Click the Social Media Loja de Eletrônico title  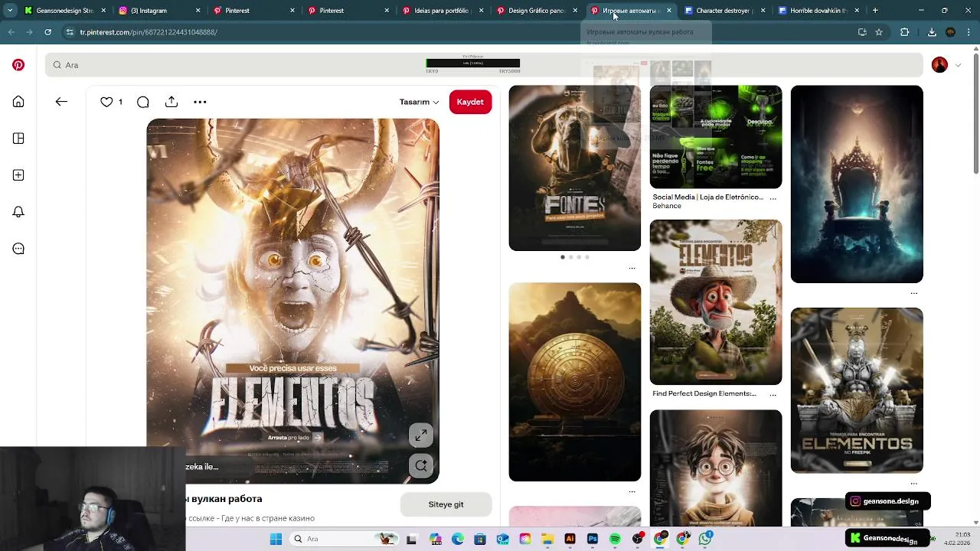[x=707, y=197]
